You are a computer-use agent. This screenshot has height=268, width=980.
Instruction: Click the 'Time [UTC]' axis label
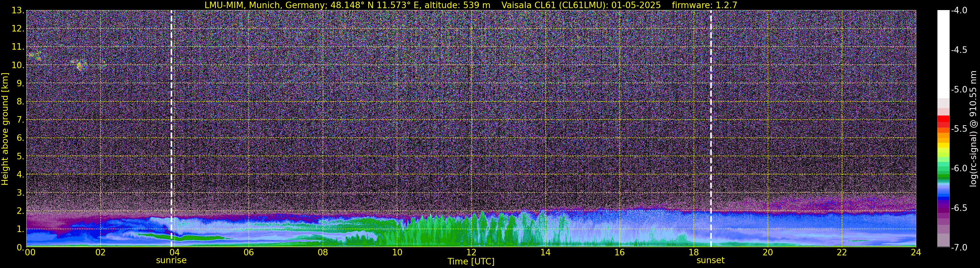click(471, 262)
